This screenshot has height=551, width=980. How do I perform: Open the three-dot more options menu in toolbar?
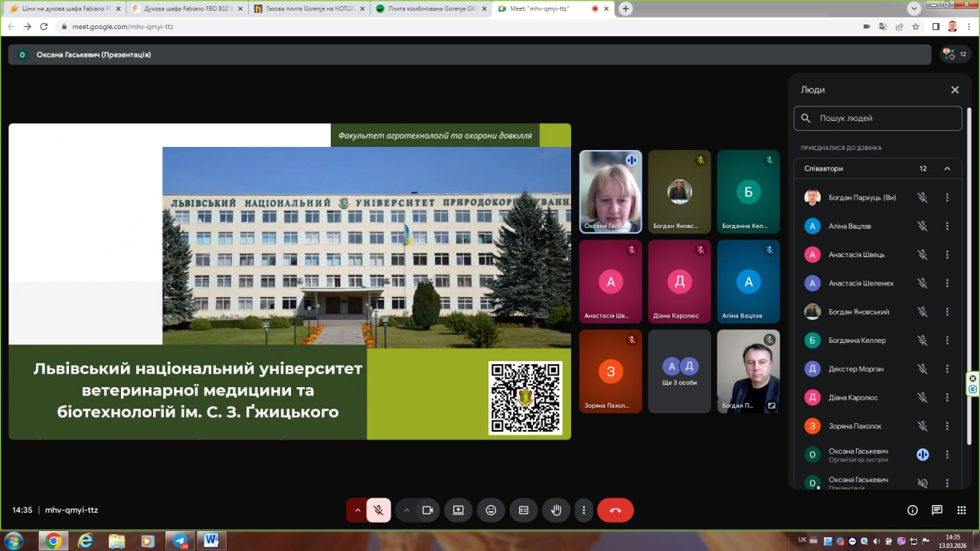pyautogui.click(x=584, y=510)
